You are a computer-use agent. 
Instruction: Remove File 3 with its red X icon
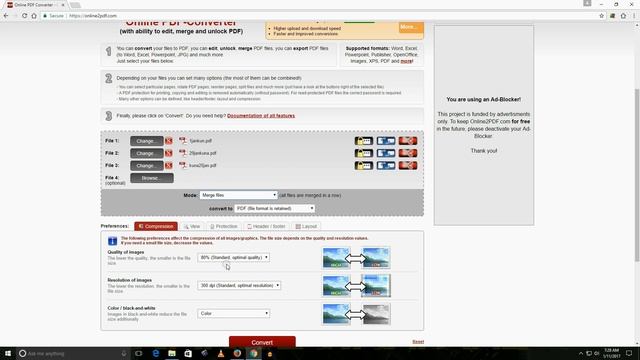tap(169, 165)
